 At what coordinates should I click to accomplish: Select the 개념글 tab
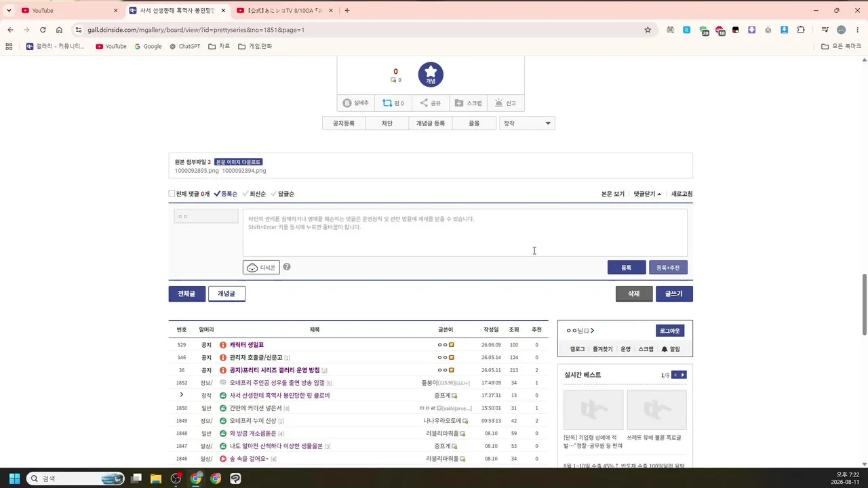click(x=226, y=293)
